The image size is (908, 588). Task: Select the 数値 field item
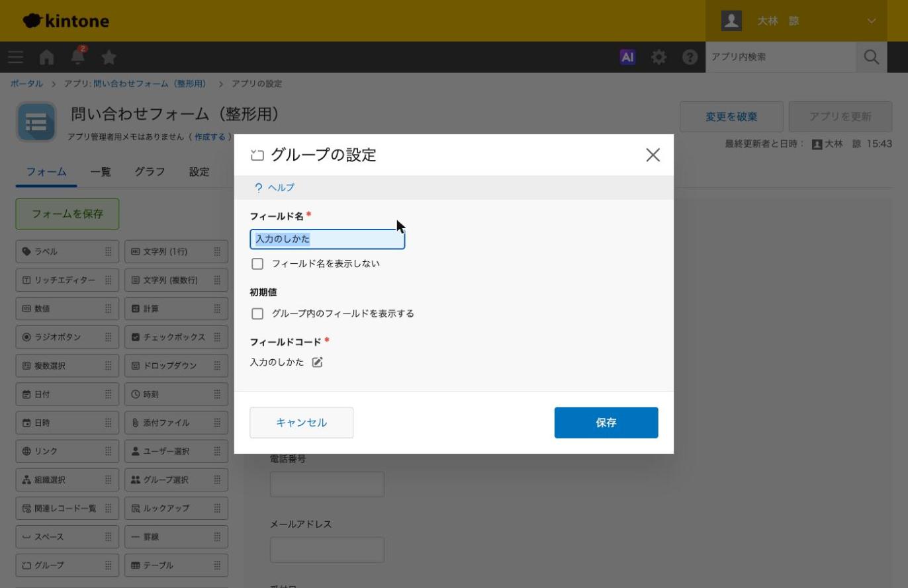(68, 308)
